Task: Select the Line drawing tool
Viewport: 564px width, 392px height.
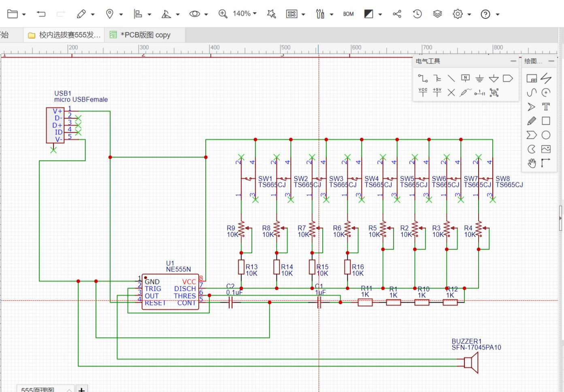Action: click(546, 78)
